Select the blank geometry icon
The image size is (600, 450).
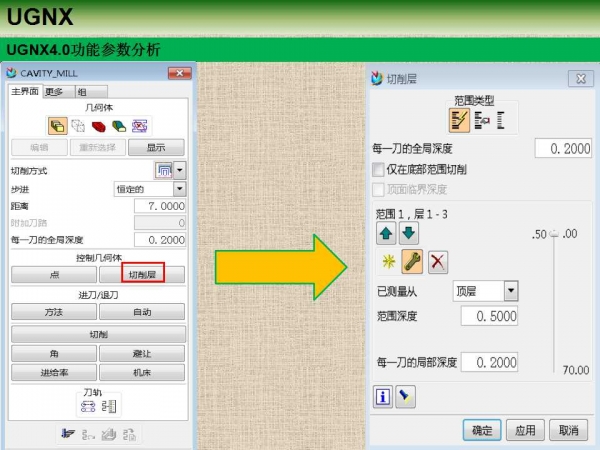click(78, 126)
